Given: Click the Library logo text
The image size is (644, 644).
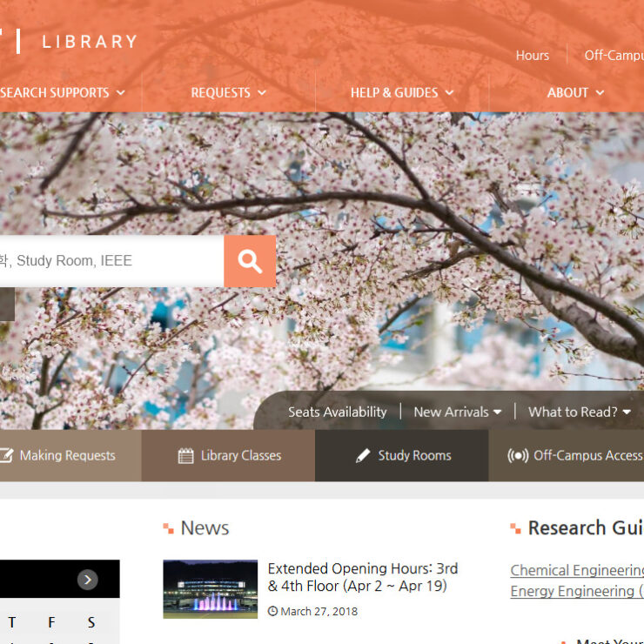Looking at the screenshot, I should 89,42.
